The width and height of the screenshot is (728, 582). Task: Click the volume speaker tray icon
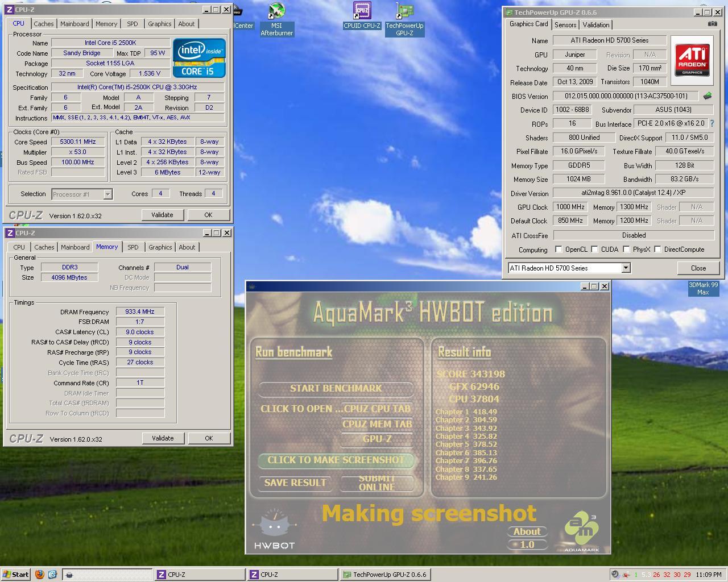pos(615,575)
